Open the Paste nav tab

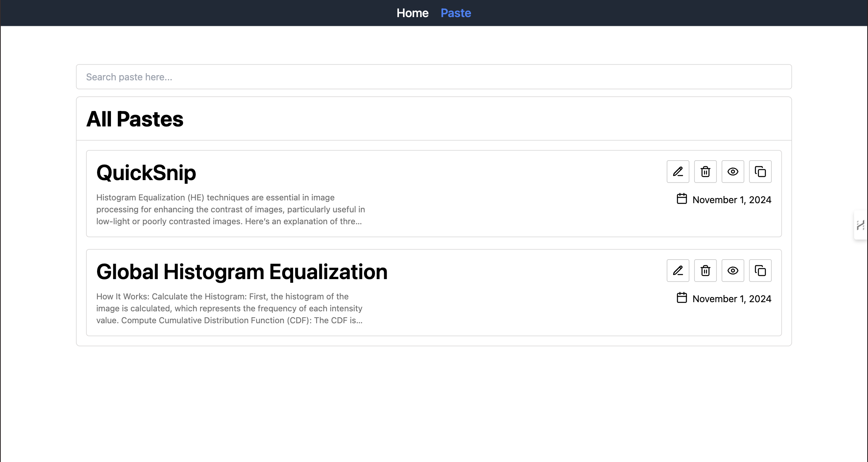pyautogui.click(x=456, y=13)
